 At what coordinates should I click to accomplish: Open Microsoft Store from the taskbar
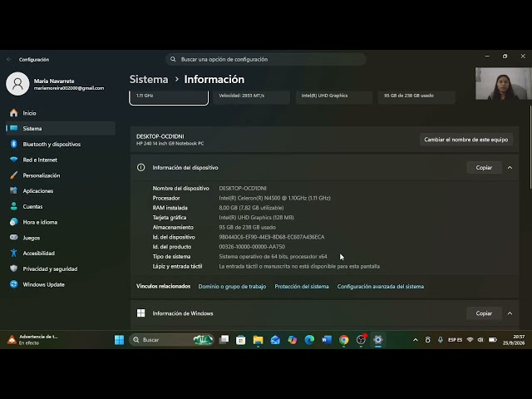coord(241,340)
